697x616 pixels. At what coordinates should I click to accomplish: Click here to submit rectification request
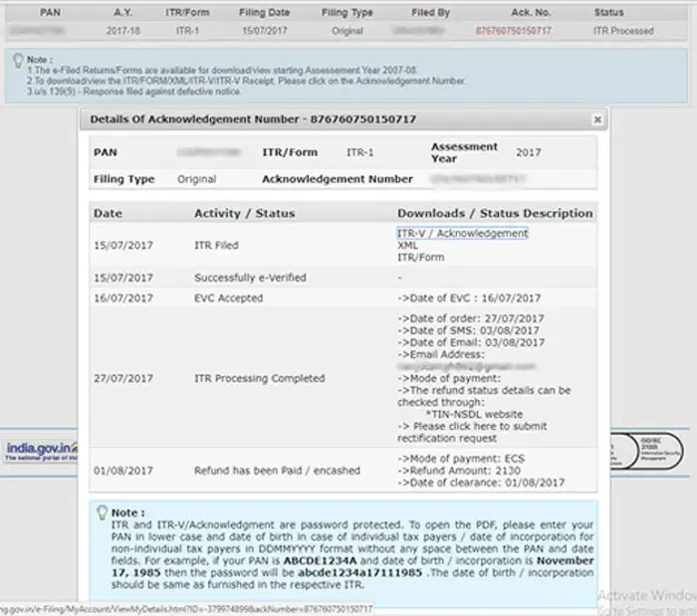pyautogui.click(x=472, y=432)
